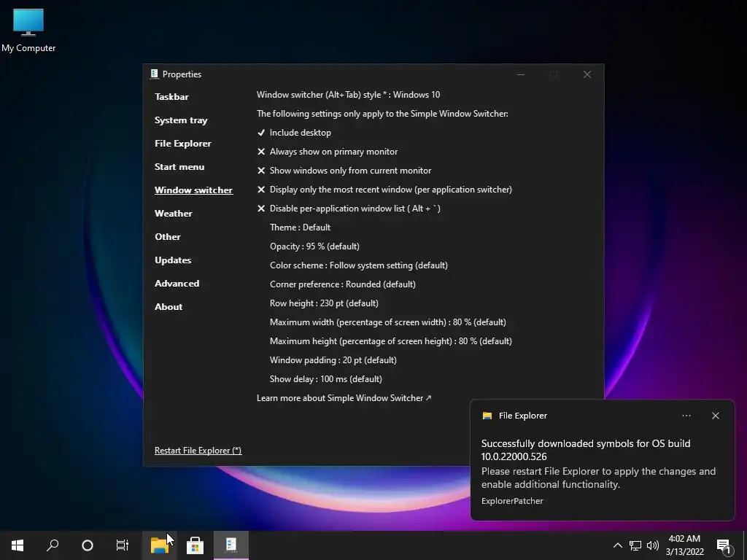Select Properties app icon on taskbar
Screen dimensions: 747x560
coord(231,545)
